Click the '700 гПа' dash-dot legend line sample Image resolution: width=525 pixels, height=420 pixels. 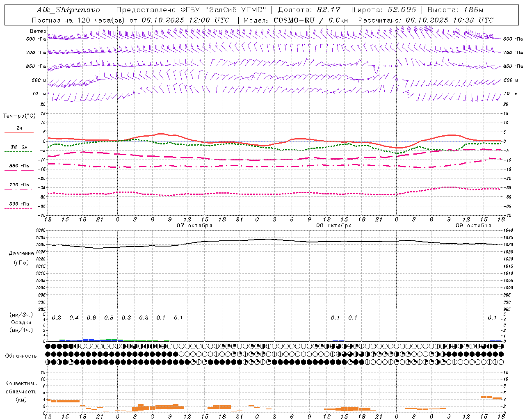18,189
